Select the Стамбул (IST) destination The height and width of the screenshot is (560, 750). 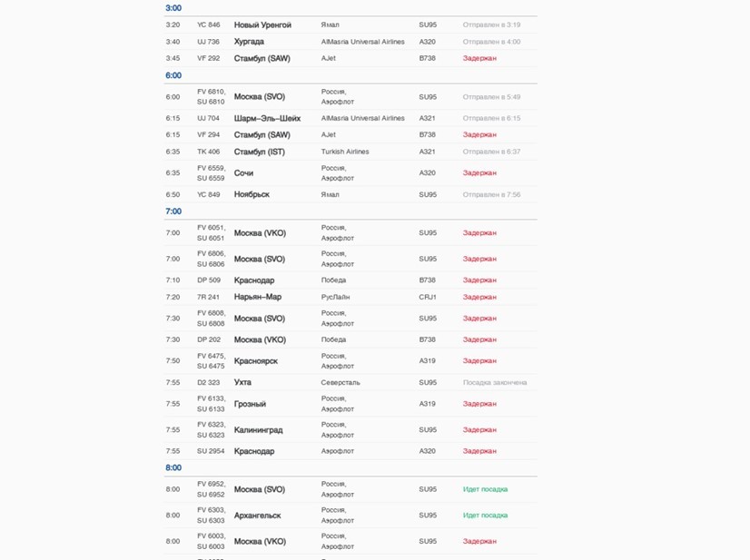259,152
